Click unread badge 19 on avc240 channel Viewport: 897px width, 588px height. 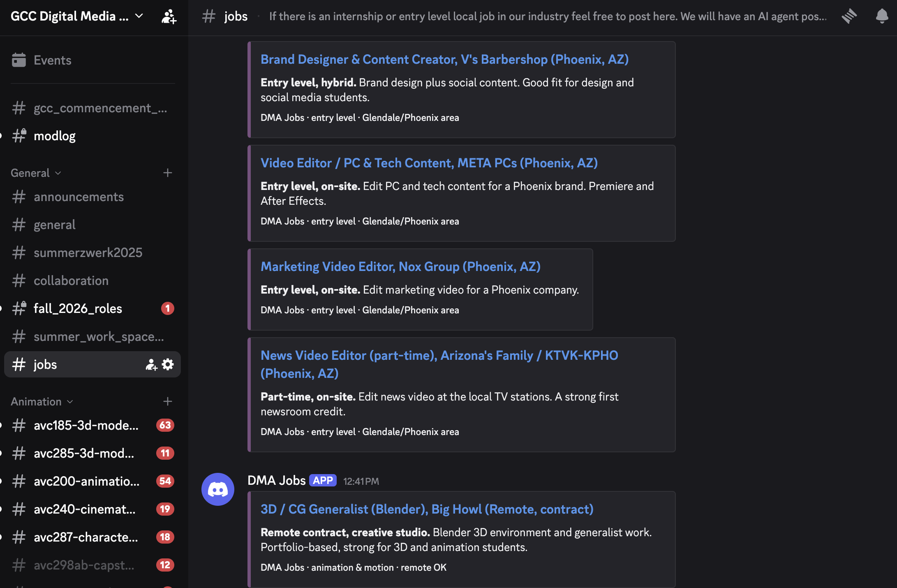(165, 509)
